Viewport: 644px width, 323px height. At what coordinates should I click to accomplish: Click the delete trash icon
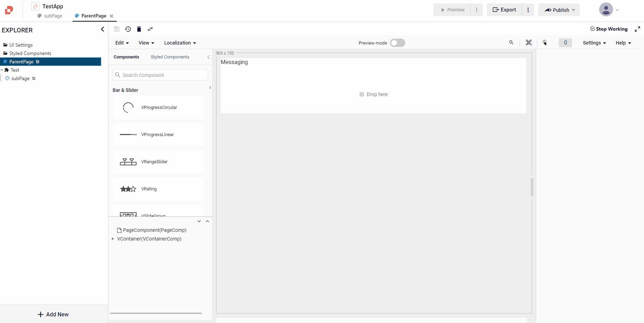click(139, 29)
